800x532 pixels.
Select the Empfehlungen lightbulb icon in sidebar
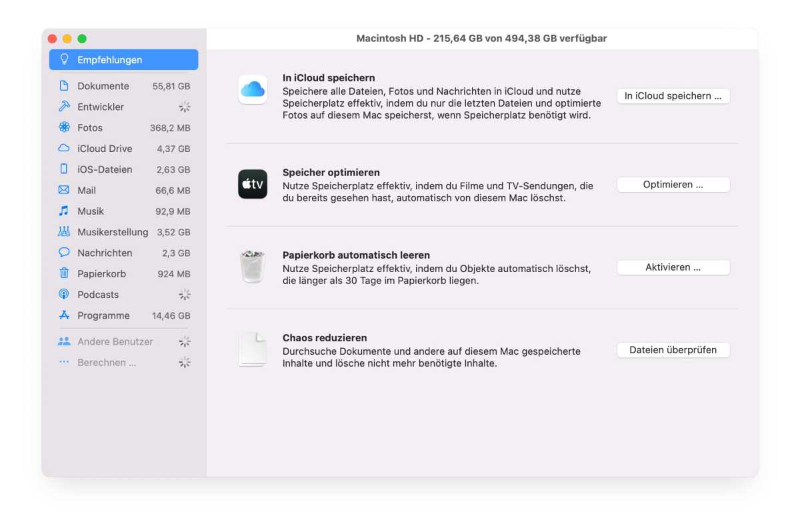pos(64,59)
